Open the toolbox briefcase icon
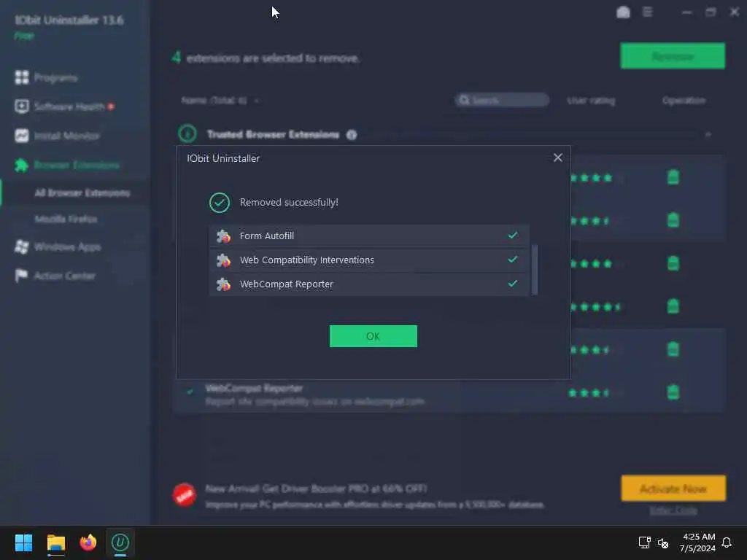This screenshot has height=560, width=747. click(x=623, y=12)
